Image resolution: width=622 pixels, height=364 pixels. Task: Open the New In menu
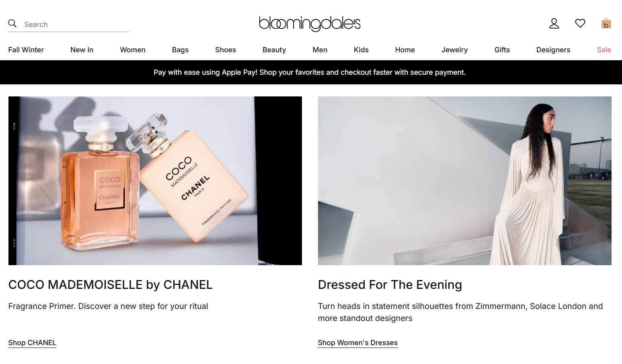point(82,50)
